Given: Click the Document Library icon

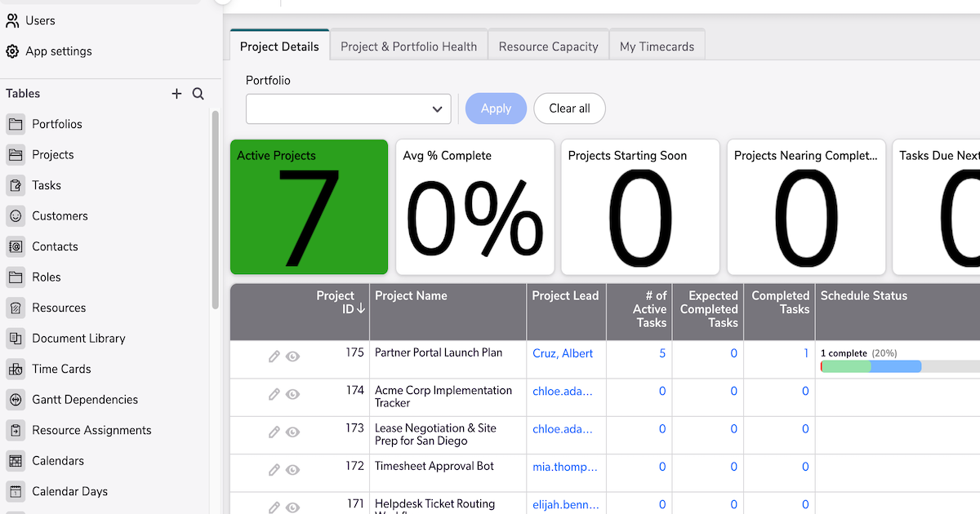Looking at the screenshot, I should (16, 339).
